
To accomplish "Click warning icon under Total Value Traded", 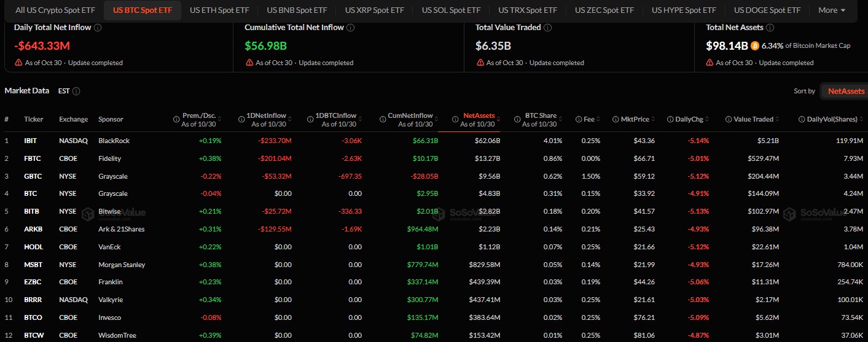I will [480, 63].
